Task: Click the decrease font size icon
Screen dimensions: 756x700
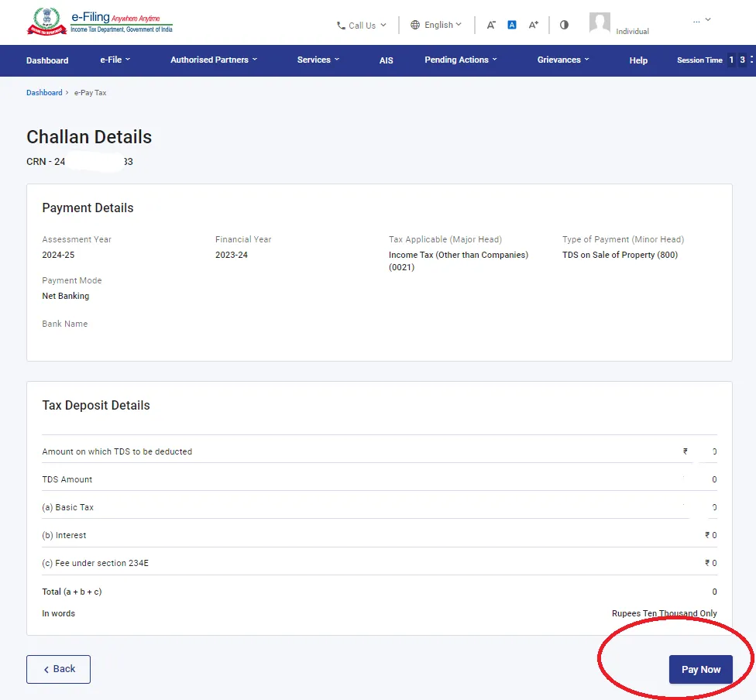Action: [491, 25]
